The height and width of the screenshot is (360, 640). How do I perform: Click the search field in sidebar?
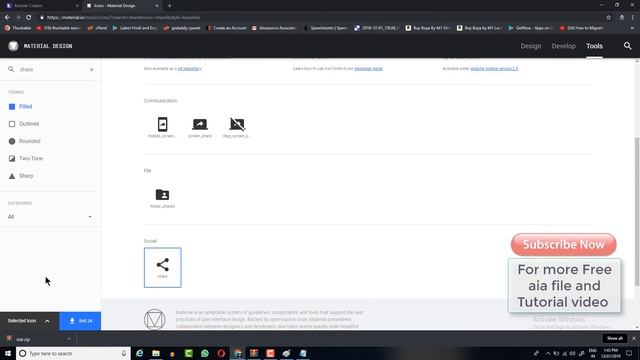pyautogui.click(x=51, y=69)
